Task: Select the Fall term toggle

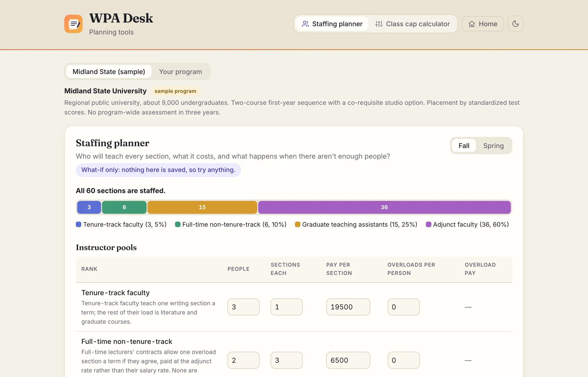Action: click(464, 146)
